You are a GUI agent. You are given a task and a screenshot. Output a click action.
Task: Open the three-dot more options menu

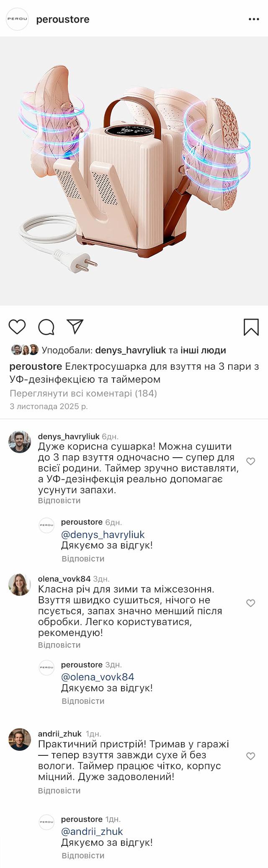254,19
